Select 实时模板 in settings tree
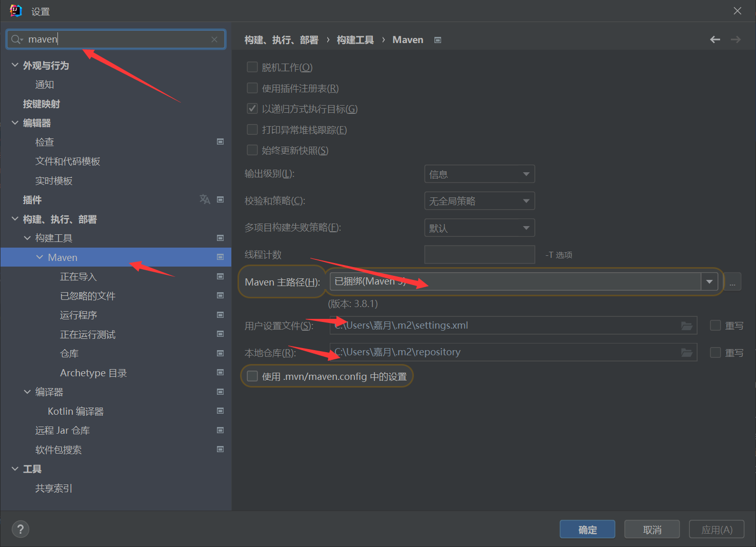The width and height of the screenshot is (756, 547). [54, 181]
